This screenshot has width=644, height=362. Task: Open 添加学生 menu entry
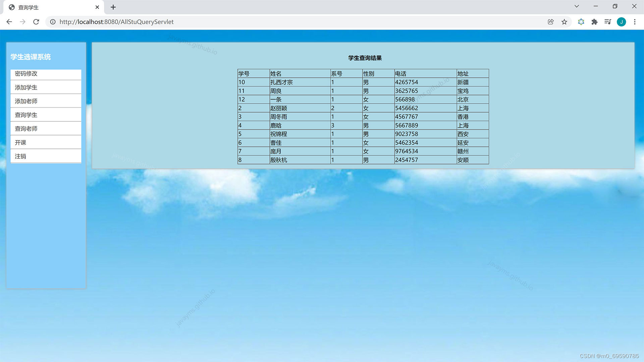click(26, 87)
